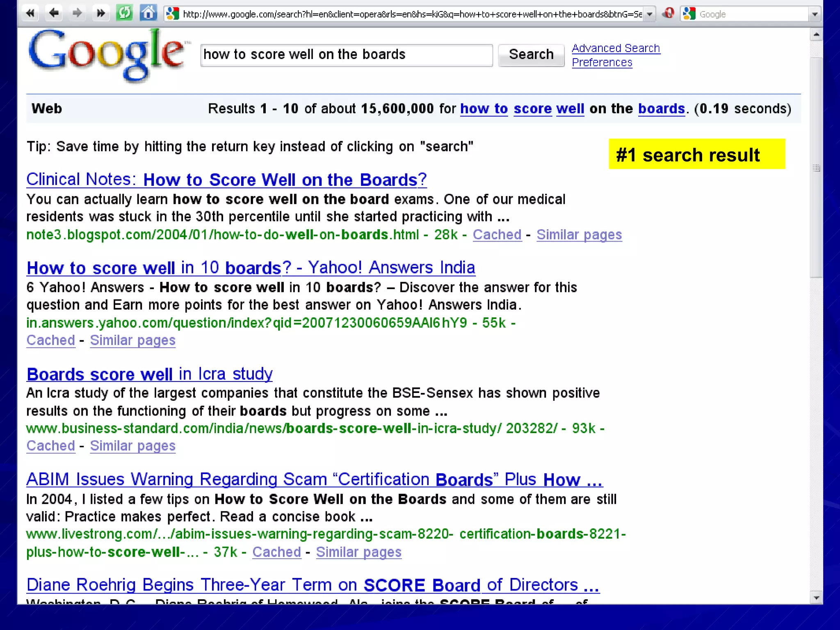Open Clinical Notes: How to Score Well result
The width and height of the screenshot is (840, 630).
[x=226, y=180]
